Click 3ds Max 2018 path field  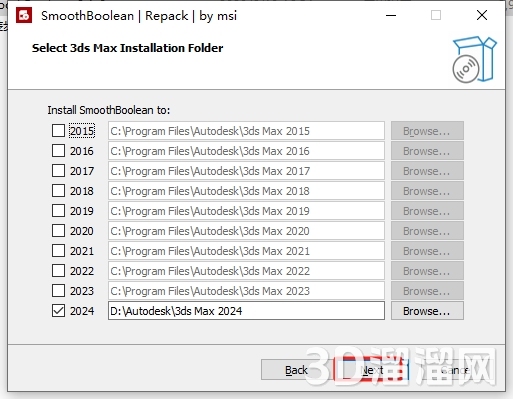point(246,191)
